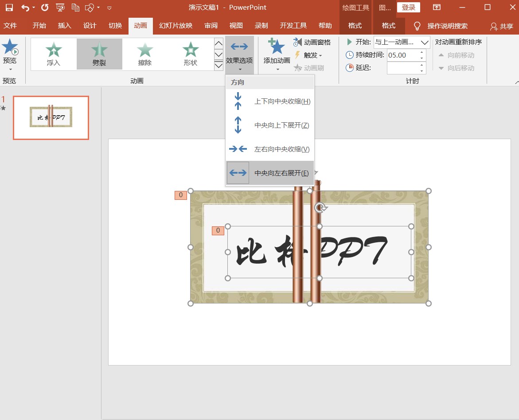Image resolution: width=519 pixels, height=420 pixels.
Task: Click the animation star beside slide 1
Action: pos(3,108)
